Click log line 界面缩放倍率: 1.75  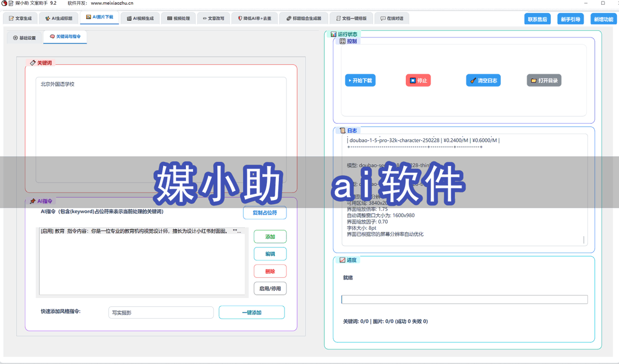[367, 209]
